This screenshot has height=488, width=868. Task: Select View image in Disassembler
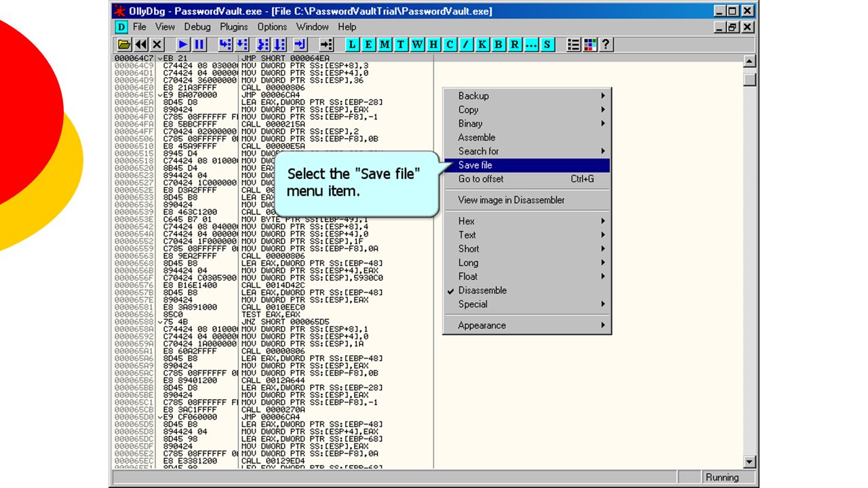(527, 200)
